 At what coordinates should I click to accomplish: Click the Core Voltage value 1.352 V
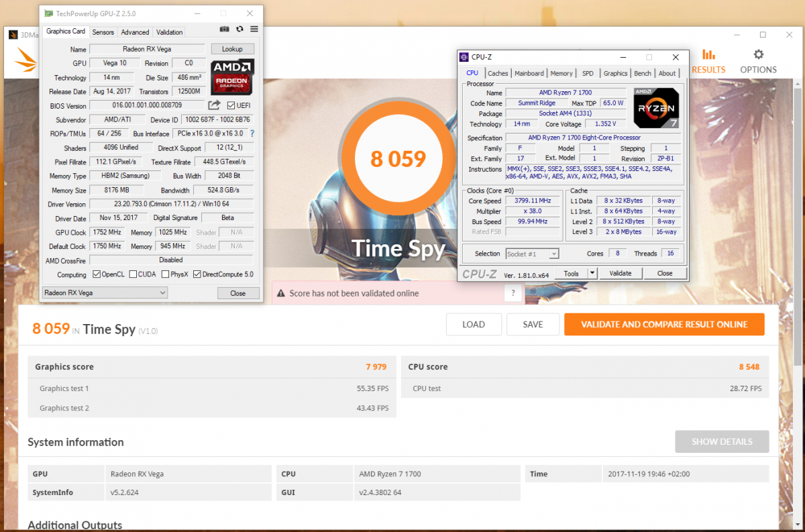605,124
